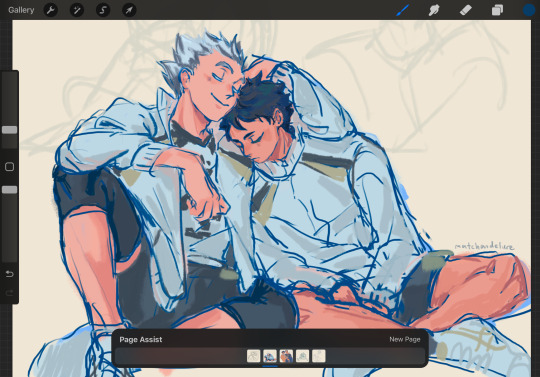
Task: Tap the square modify button in sidebar
Action: pos(9,167)
